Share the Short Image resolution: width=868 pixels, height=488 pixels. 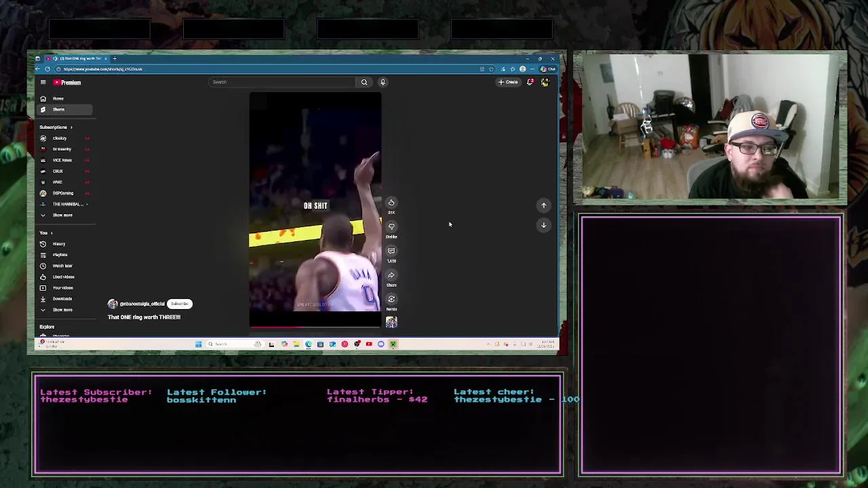pos(391,275)
